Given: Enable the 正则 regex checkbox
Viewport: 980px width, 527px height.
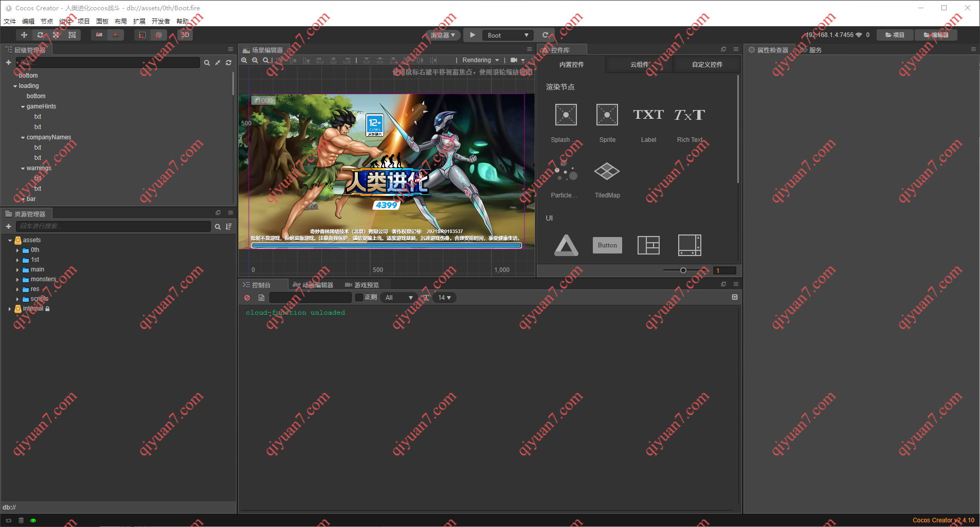Looking at the screenshot, I should point(359,297).
